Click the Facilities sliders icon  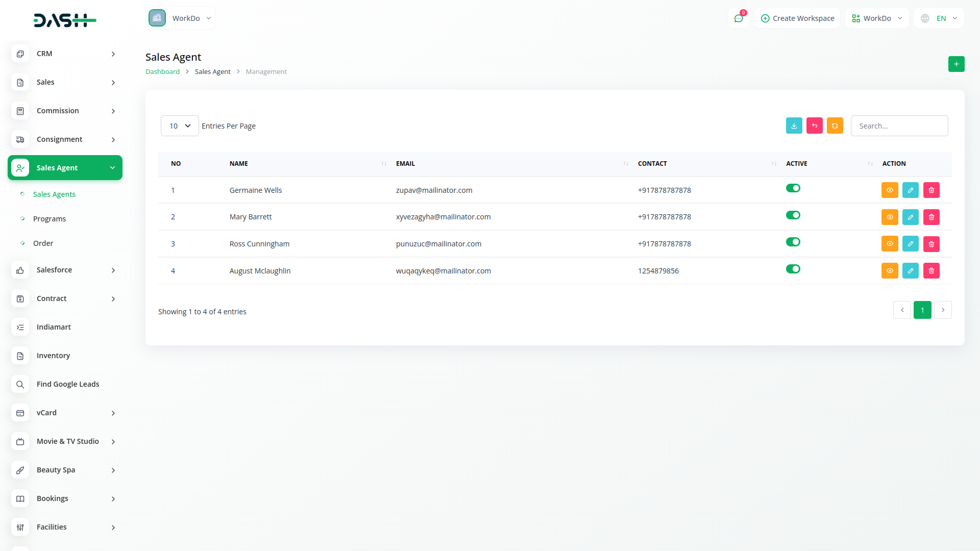20,527
